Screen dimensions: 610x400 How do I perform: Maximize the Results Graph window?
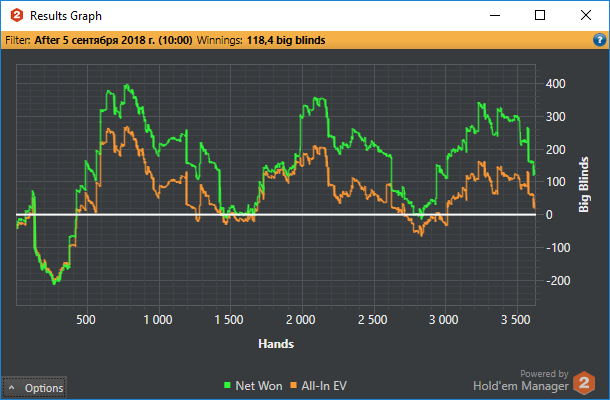[540, 15]
